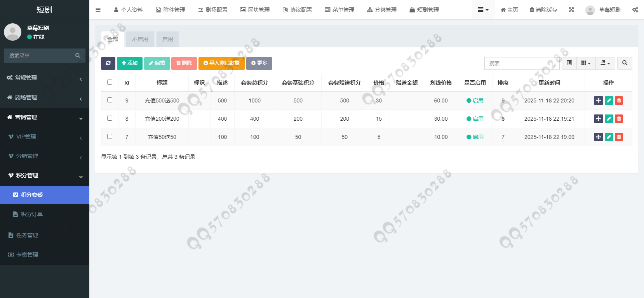Open 分类管理 in the top navigation
The width and height of the screenshot is (644, 298).
click(x=382, y=10)
